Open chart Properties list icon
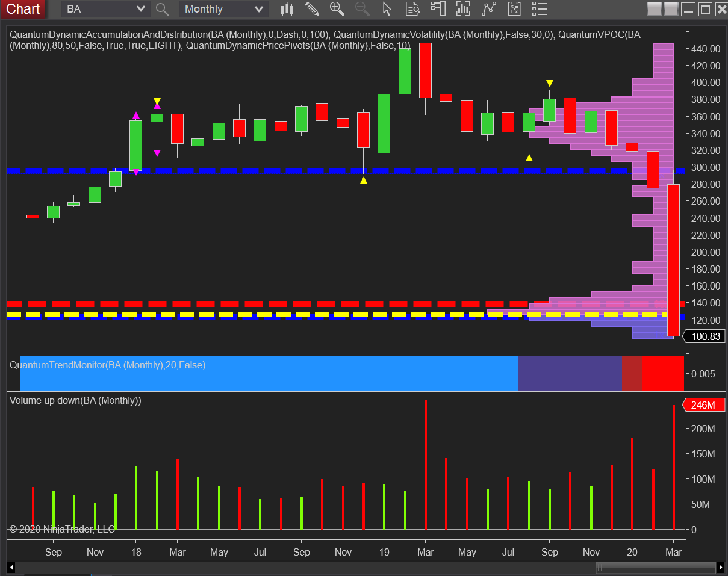Viewport: 728px width, 576px height. [540, 9]
